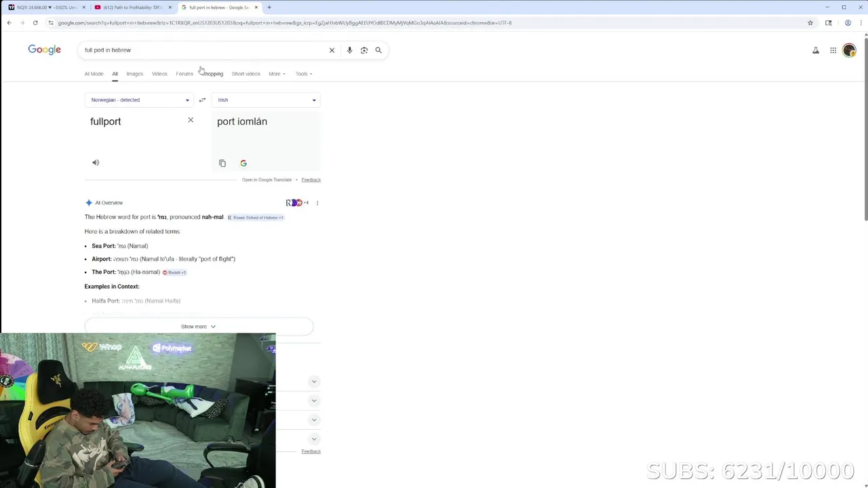The width and height of the screenshot is (868, 488).
Task: Click the Google logo
Action: [44, 49]
